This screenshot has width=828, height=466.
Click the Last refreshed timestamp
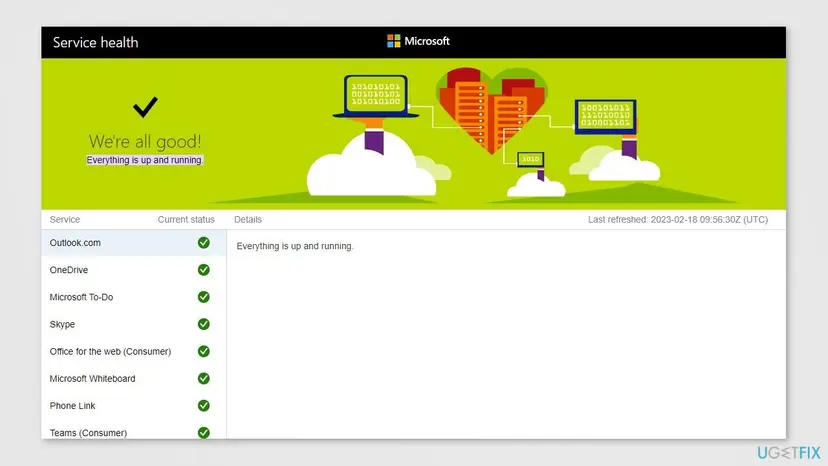pos(678,220)
